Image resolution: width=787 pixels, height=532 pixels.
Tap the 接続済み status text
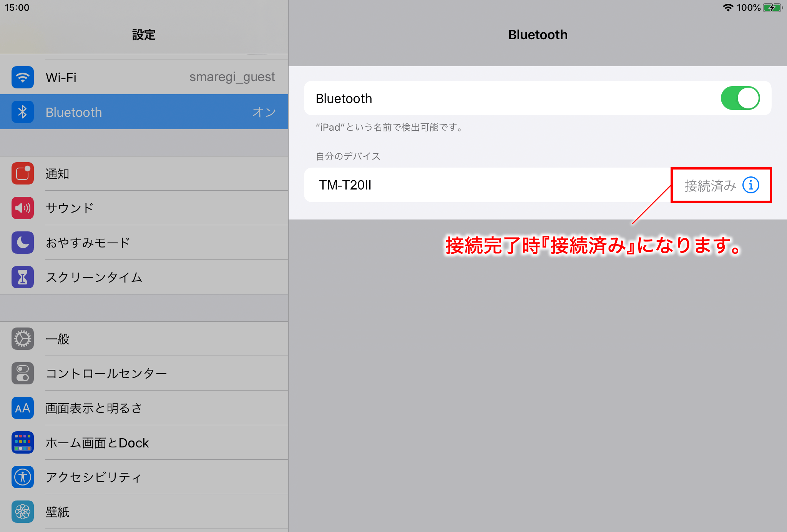pyautogui.click(x=710, y=186)
